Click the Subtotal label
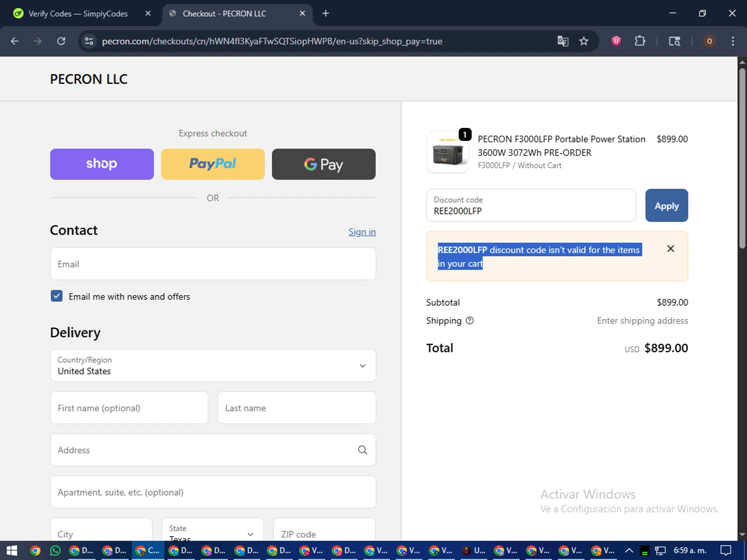 pyautogui.click(x=443, y=302)
